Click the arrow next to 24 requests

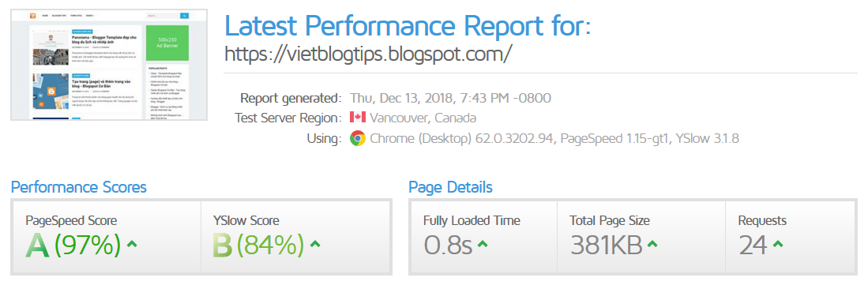[778, 243]
